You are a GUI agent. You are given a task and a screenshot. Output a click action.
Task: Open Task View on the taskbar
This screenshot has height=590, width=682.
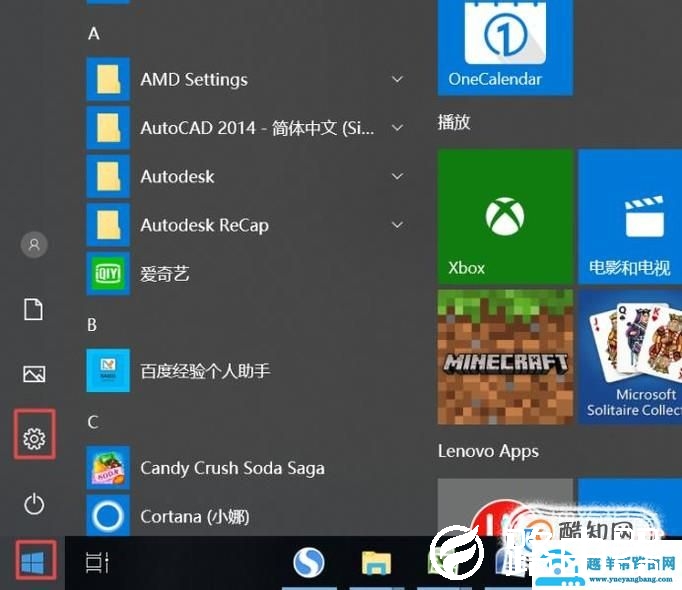click(97, 563)
